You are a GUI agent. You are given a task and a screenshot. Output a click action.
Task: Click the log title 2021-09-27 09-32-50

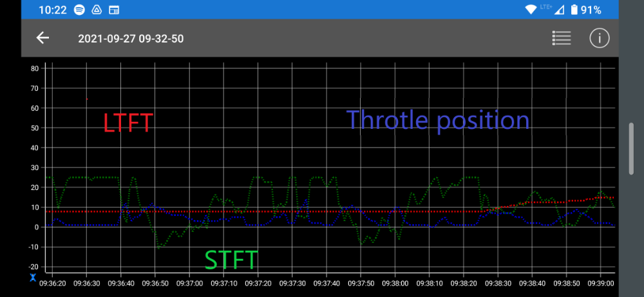(131, 39)
